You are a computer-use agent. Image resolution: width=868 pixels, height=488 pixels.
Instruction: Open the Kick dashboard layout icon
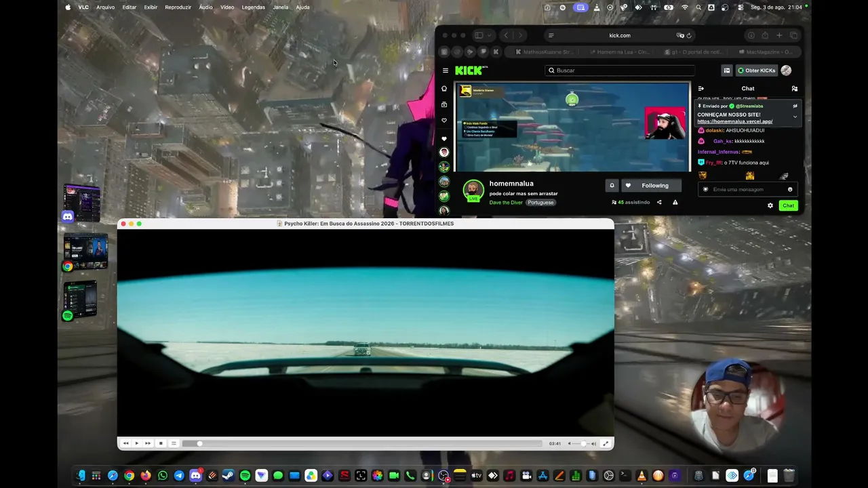click(x=726, y=70)
